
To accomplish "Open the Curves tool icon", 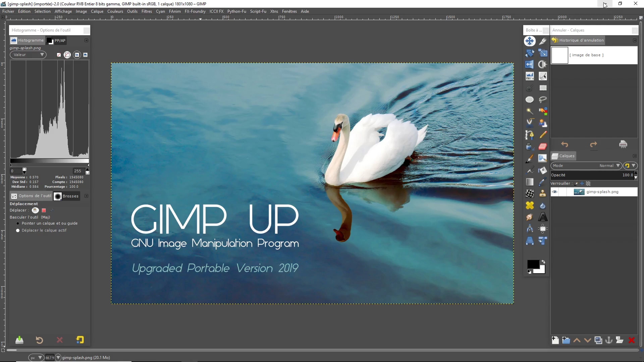I will point(543,76).
